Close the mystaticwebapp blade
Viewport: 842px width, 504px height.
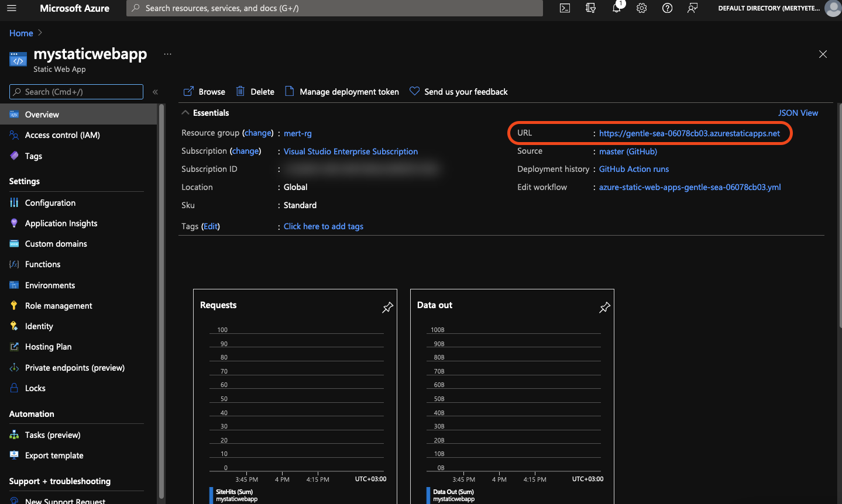coord(823,54)
